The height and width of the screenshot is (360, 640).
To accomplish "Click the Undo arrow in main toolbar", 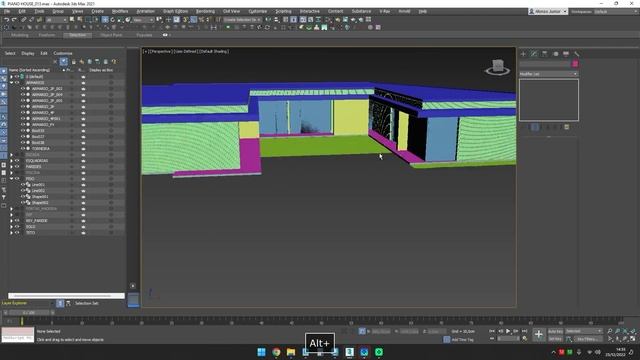I will point(7,20).
